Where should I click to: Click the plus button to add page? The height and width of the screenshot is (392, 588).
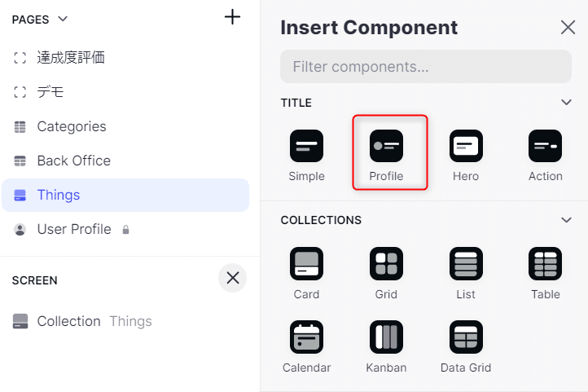coord(232,17)
